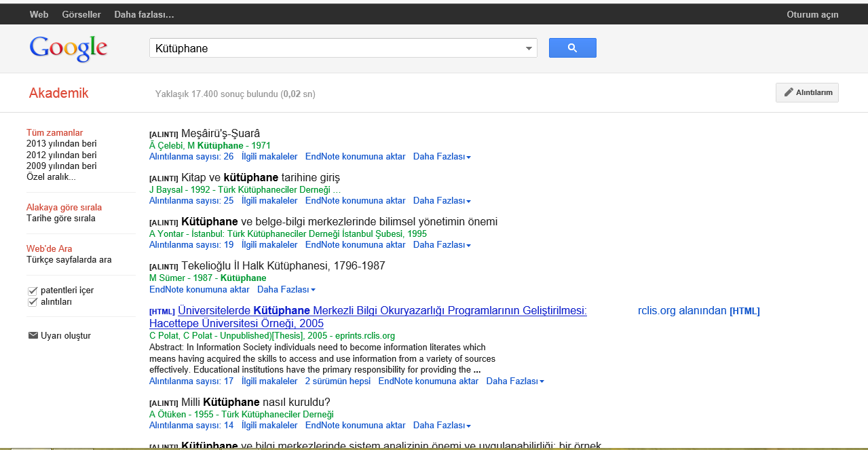Expand 'Daha Fazlası' under Kitap ve kütüphane tarihine giriş
This screenshot has height=450, width=868.
pos(442,201)
